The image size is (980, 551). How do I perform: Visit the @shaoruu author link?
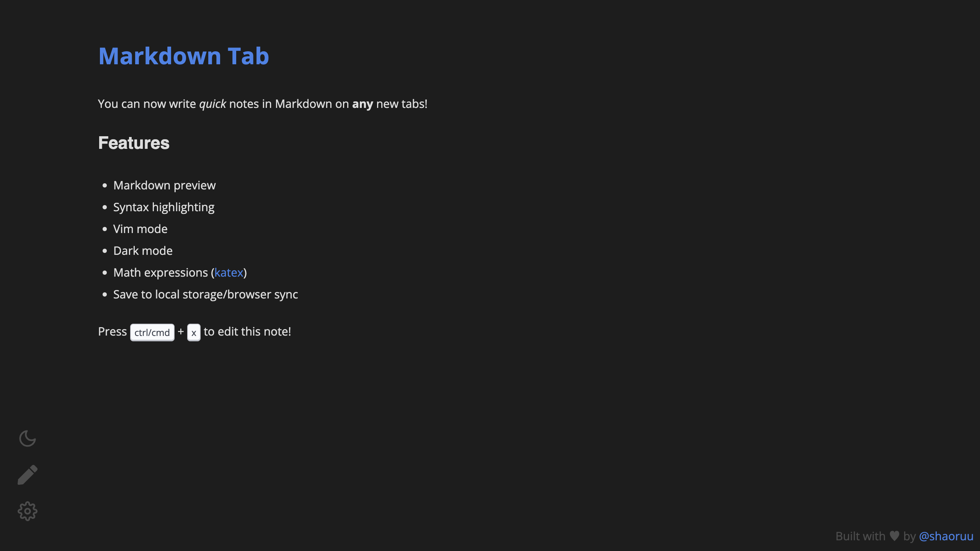946,536
